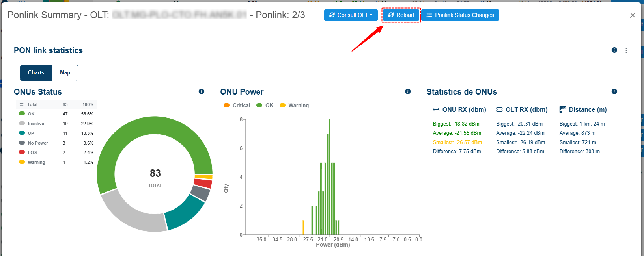Click the Distance (m) ruler icon
The image size is (644, 256).
[x=563, y=109]
